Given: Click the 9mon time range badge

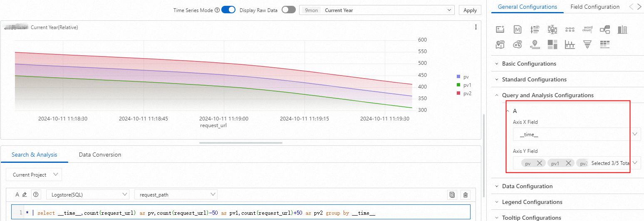Looking at the screenshot, I should pos(312,10).
